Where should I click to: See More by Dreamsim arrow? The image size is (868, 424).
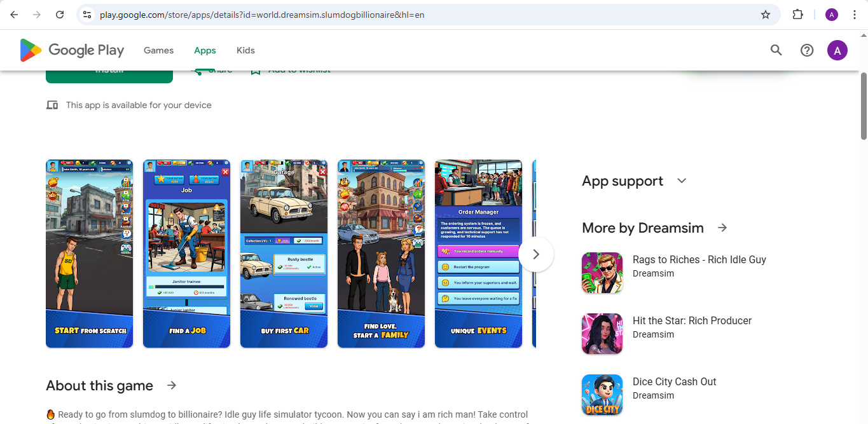coord(722,228)
